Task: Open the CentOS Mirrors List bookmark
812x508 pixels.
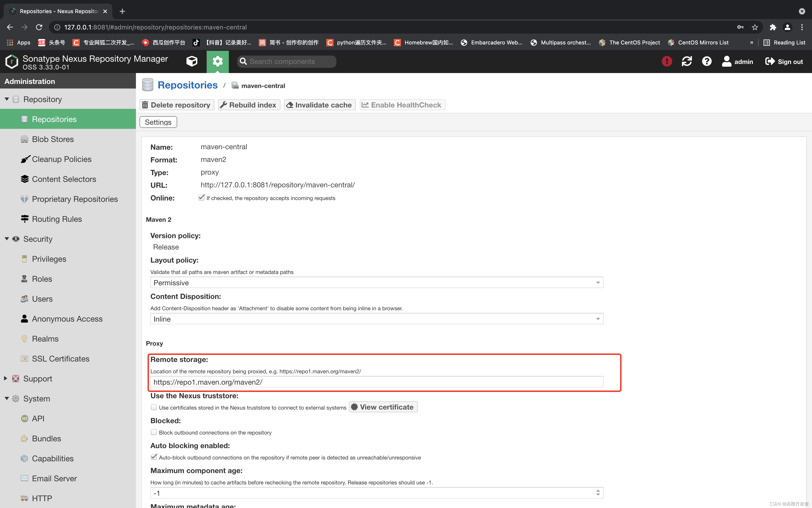Action: click(698, 43)
